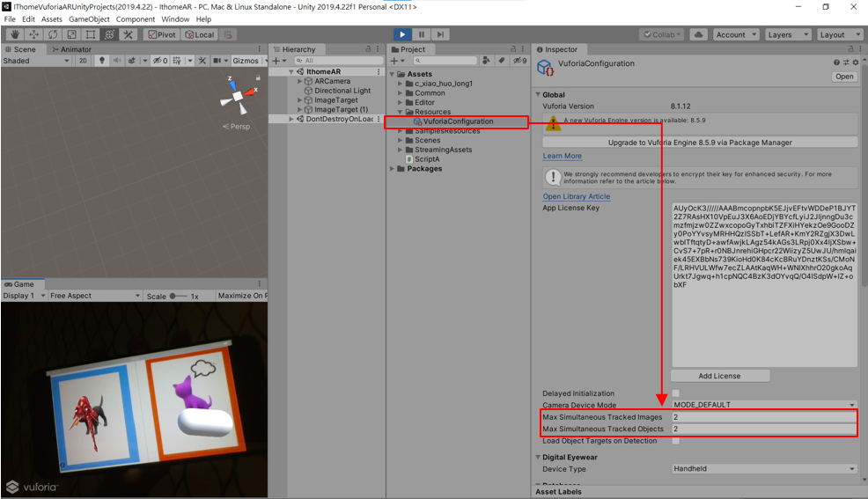Screen dimensions: 868x499
Task: Open the Display 1 dropdown in Game view
Action: click(24, 296)
